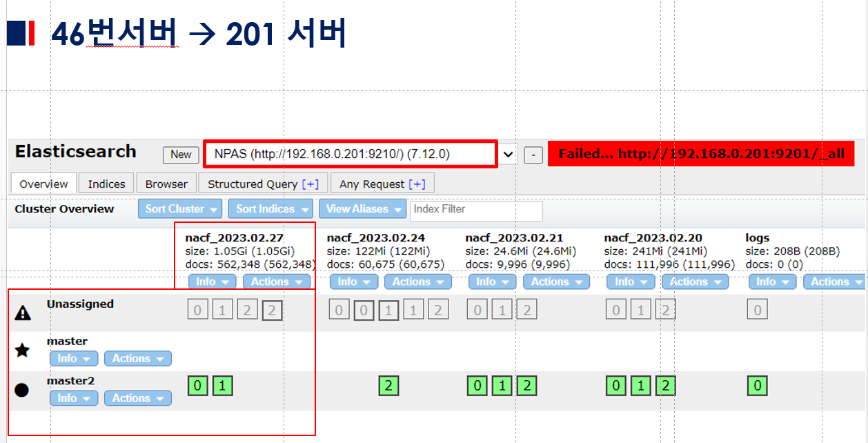Select master2 green shard 2 of nacf_2023.02.24
The width and height of the screenshot is (868, 443).
click(x=388, y=385)
